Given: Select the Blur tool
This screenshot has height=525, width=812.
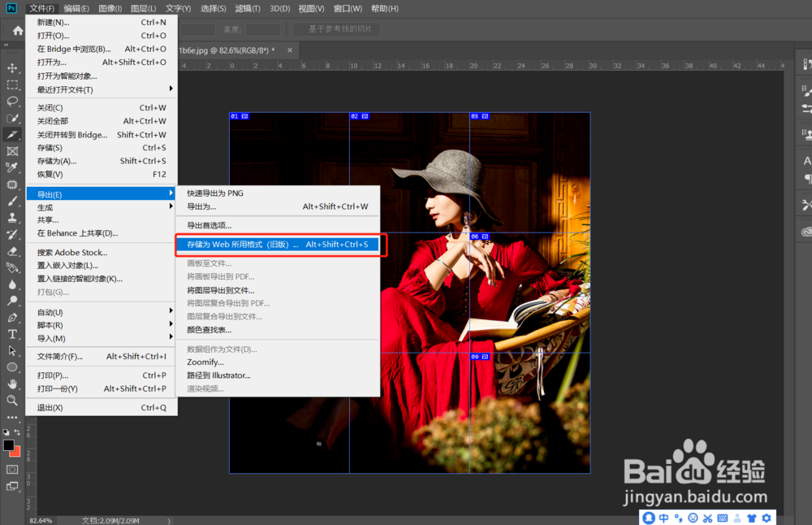Looking at the screenshot, I should [x=12, y=284].
